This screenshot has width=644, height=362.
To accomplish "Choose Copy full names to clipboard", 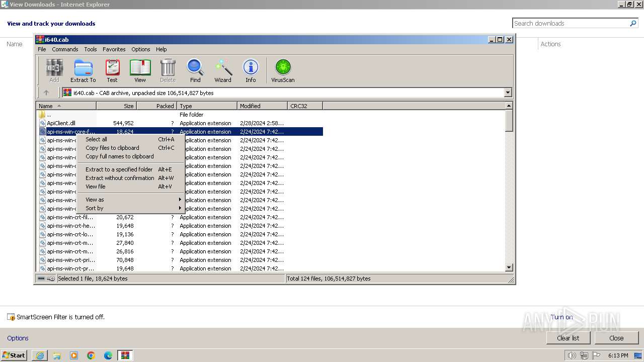I will [131, 156].
